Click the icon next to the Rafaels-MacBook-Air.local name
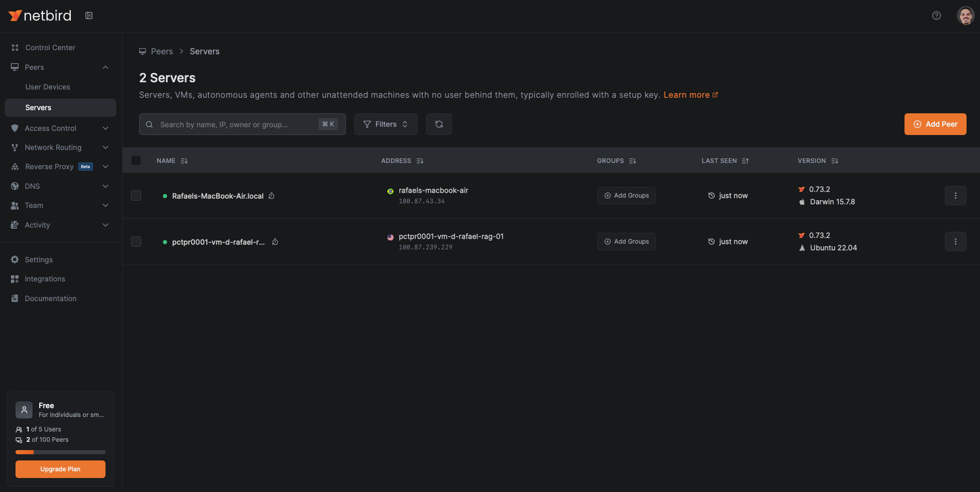Image resolution: width=980 pixels, height=492 pixels. coord(272,196)
